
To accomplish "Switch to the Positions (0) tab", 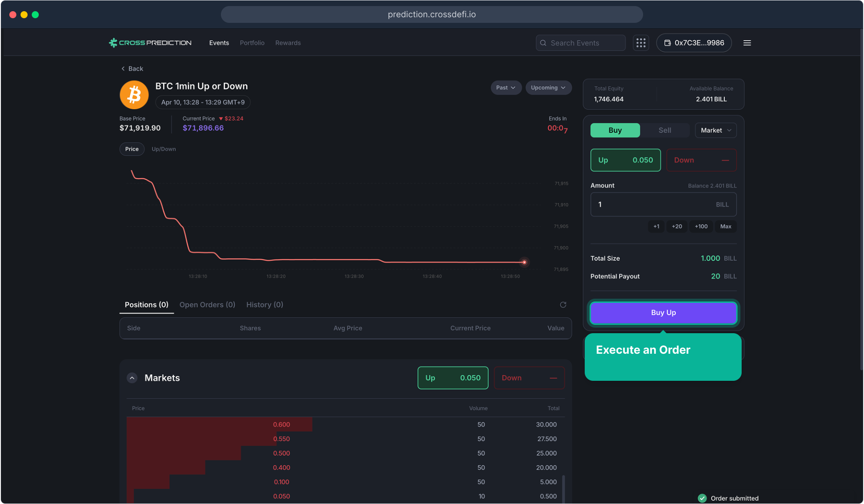I will (147, 305).
